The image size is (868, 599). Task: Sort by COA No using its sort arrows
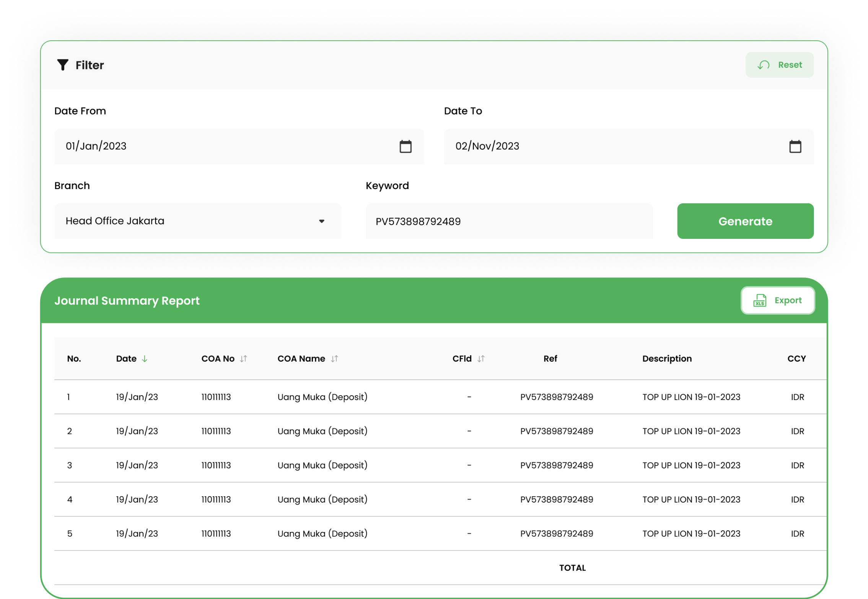coord(243,359)
